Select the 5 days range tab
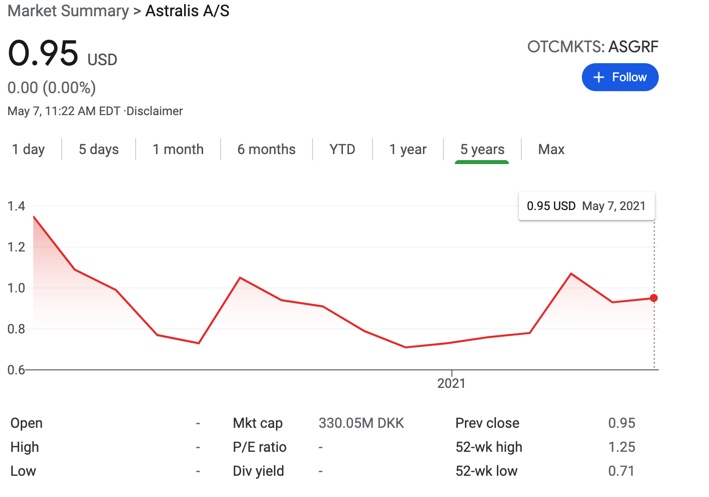The width and height of the screenshot is (709, 497). [x=98, y=149]
